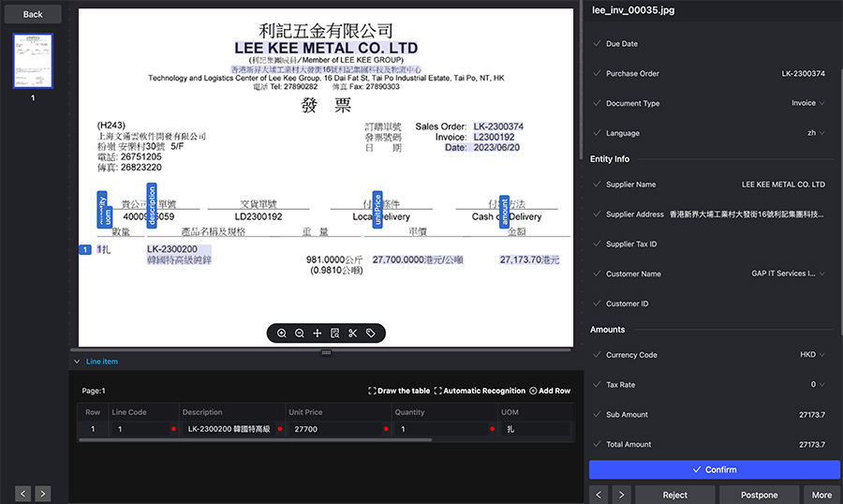Toggle the Supplier Address checkmark
843x504 pixels.
pyautogui.click(x=597, y=215)
